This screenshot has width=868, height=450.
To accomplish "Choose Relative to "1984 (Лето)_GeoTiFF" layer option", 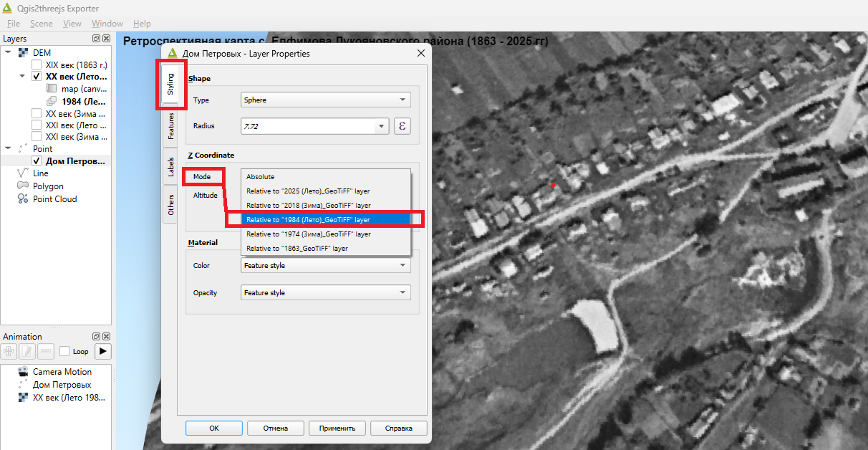I will click(326, 219).
